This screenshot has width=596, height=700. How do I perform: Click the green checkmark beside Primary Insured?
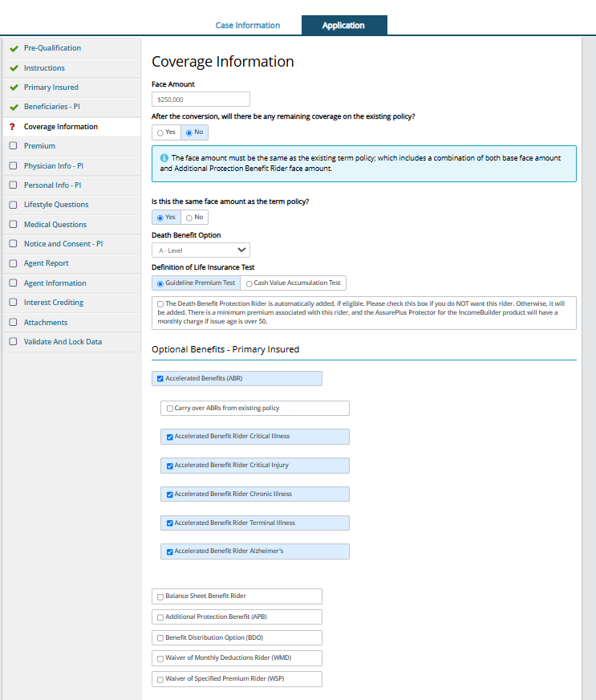click(14, 87)
